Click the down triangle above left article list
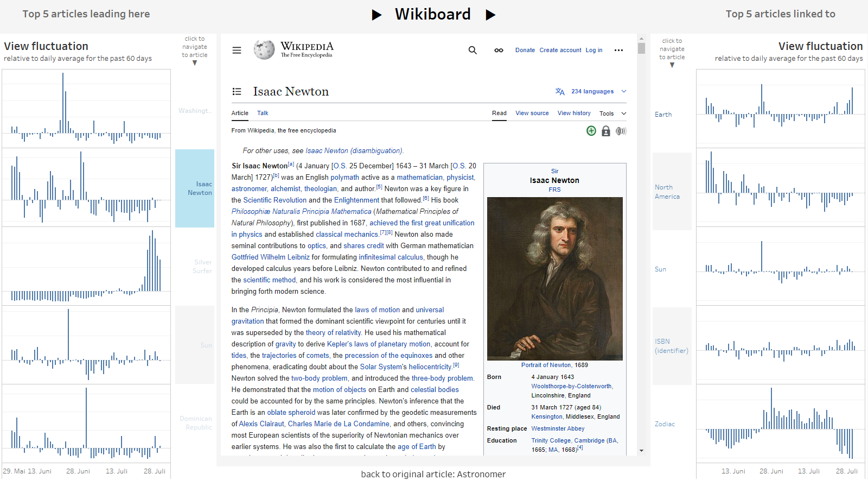 (195, 63)
